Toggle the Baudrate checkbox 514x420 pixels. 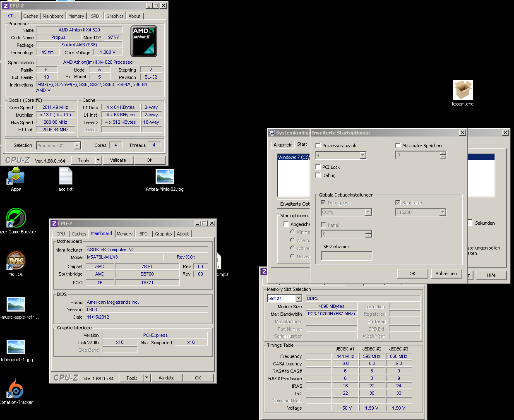click(398, 203)
